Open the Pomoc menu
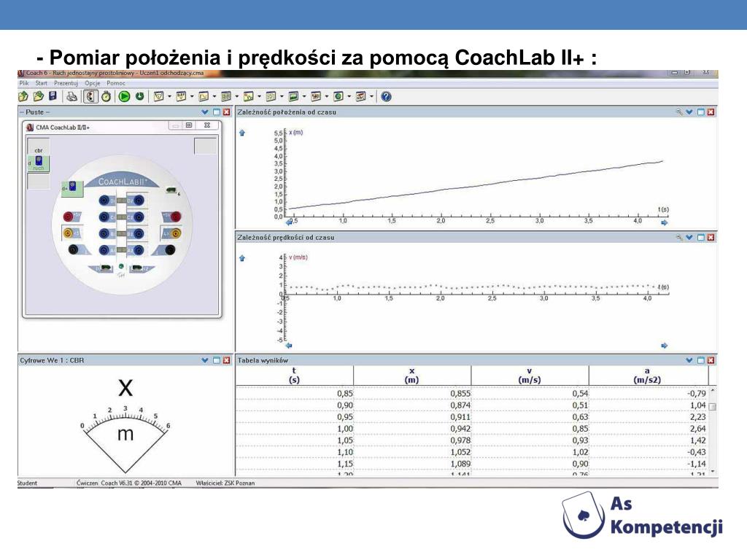This screenshot has width=747, height=560. (x=116, y=83)
